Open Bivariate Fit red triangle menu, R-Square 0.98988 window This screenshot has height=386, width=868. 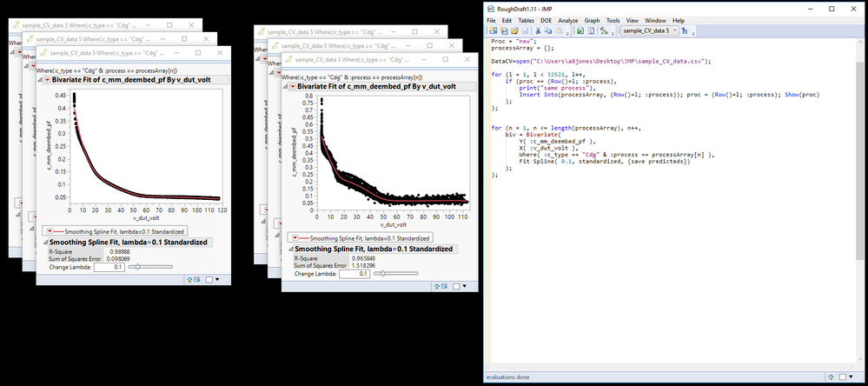click(47, 80)
